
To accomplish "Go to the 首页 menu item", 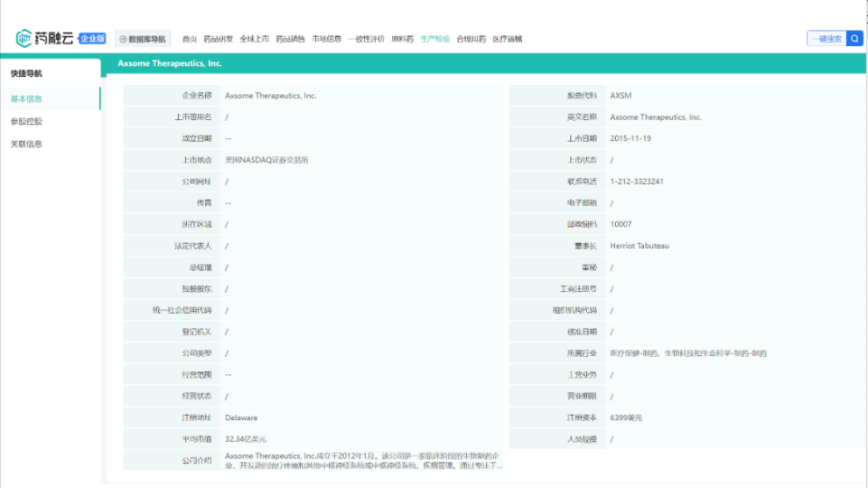I will 190,39.
